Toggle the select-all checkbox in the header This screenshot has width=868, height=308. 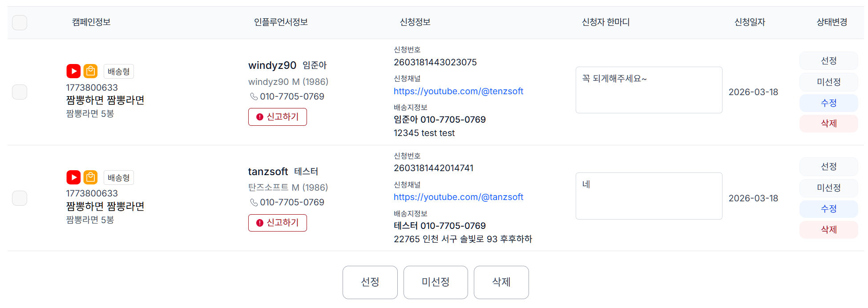[20, 22]
